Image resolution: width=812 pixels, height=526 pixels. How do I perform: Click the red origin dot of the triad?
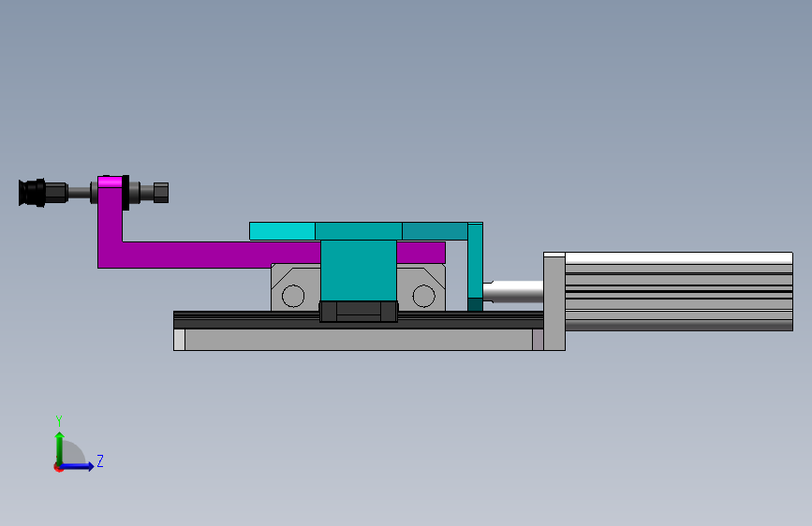(x=58, y=467)
